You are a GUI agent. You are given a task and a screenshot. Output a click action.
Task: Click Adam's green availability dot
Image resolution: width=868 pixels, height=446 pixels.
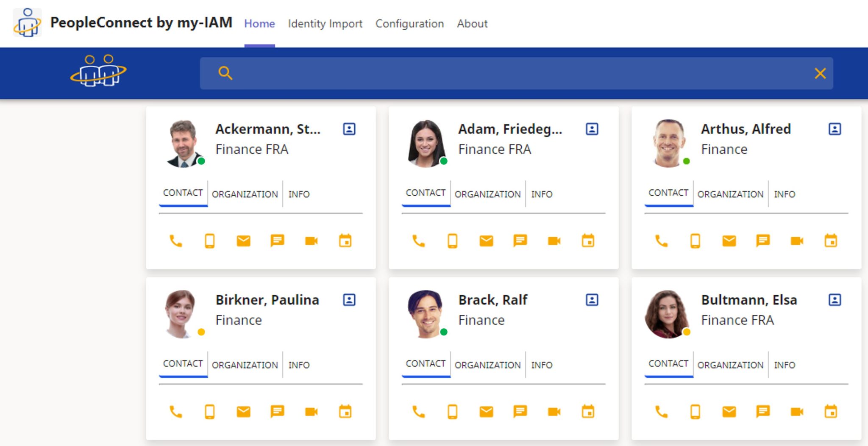(443, 161)
